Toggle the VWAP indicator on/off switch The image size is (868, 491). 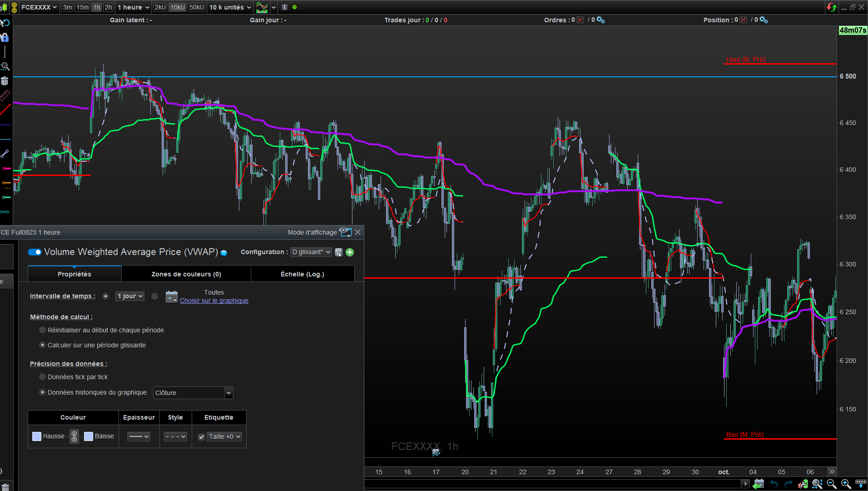click(35, 252)
